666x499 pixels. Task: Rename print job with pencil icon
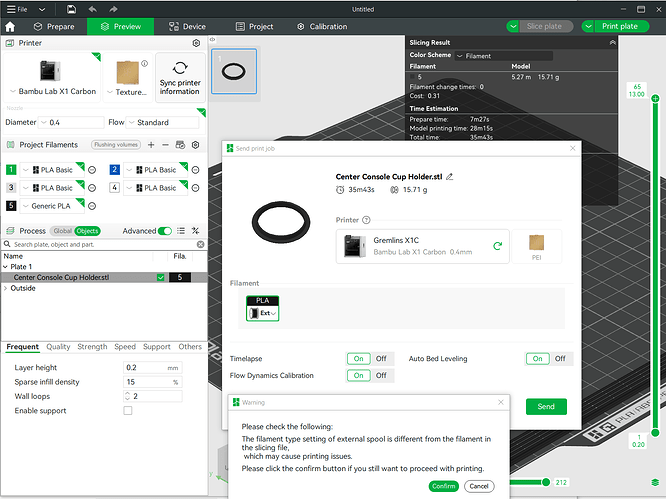(x=449, y=177)
